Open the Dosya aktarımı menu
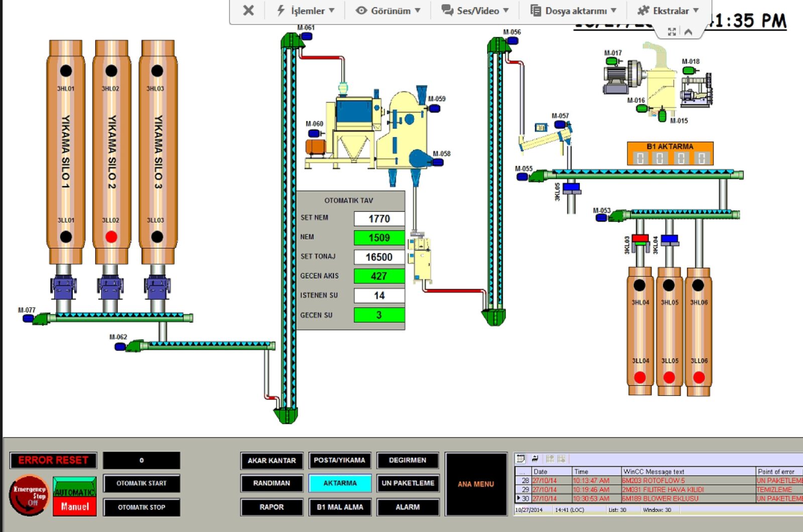 tap(574, 11)
